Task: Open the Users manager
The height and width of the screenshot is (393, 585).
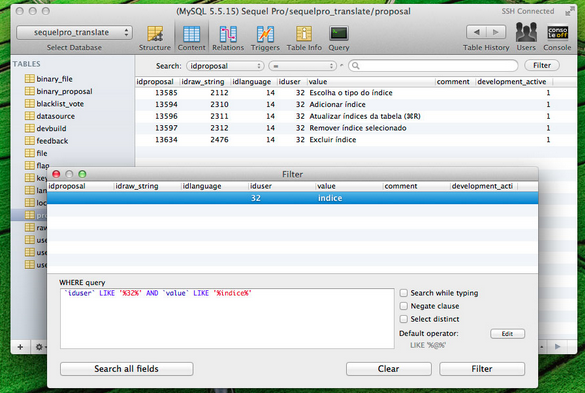Action: [x=526, y=37]
